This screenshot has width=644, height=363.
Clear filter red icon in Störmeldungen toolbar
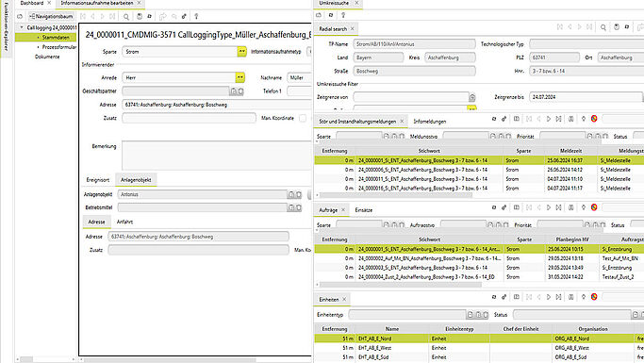tap(594, 119)
